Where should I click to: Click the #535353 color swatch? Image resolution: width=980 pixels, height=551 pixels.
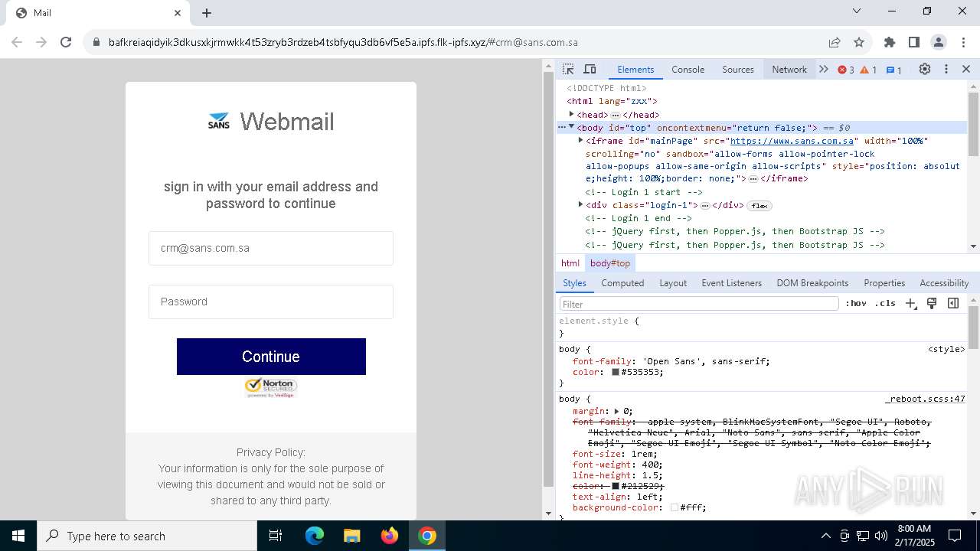pyautogui.click(x=615, y=372)
